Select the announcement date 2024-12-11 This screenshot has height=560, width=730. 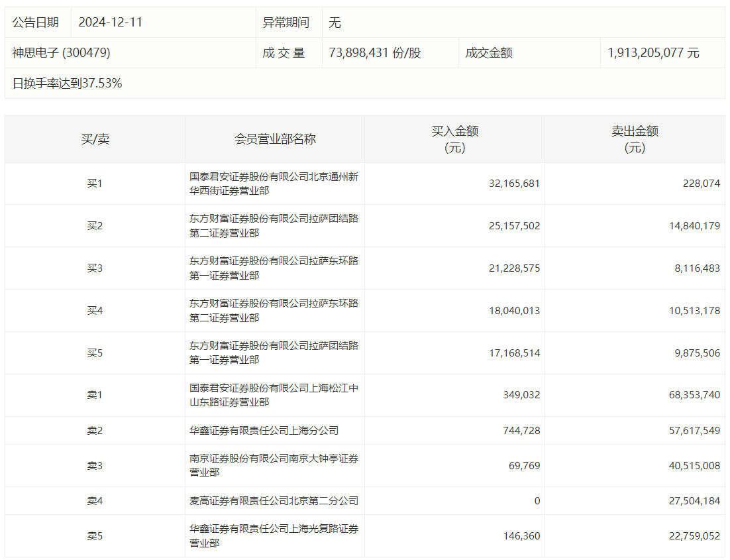111,23
